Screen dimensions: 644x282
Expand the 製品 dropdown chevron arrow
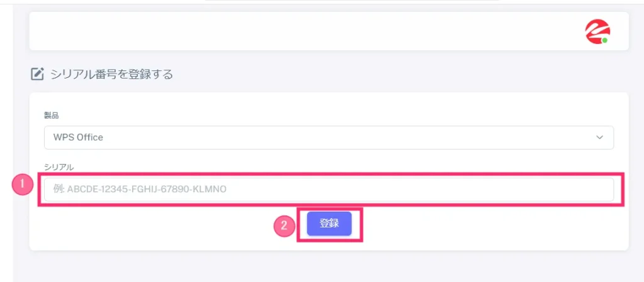tap(599, 138)
